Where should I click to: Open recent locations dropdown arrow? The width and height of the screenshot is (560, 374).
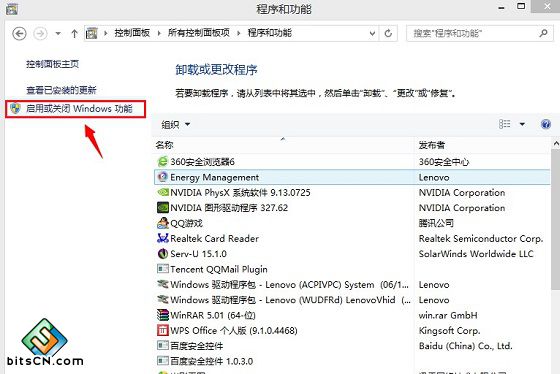pyautogui.click(x=58, y=34)
